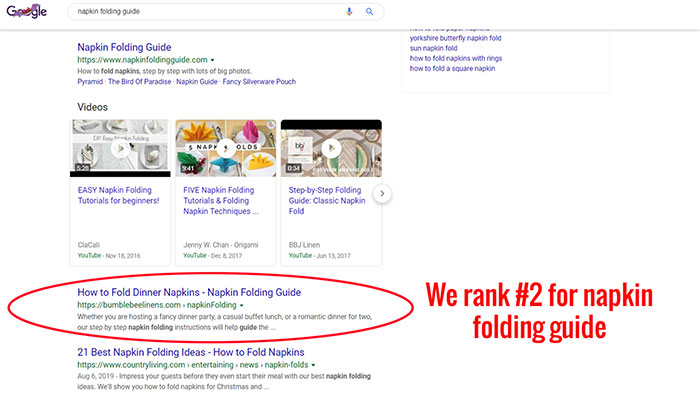Click 'Jenny W. Chan - Origami' channel name

[x=221, y=245]
